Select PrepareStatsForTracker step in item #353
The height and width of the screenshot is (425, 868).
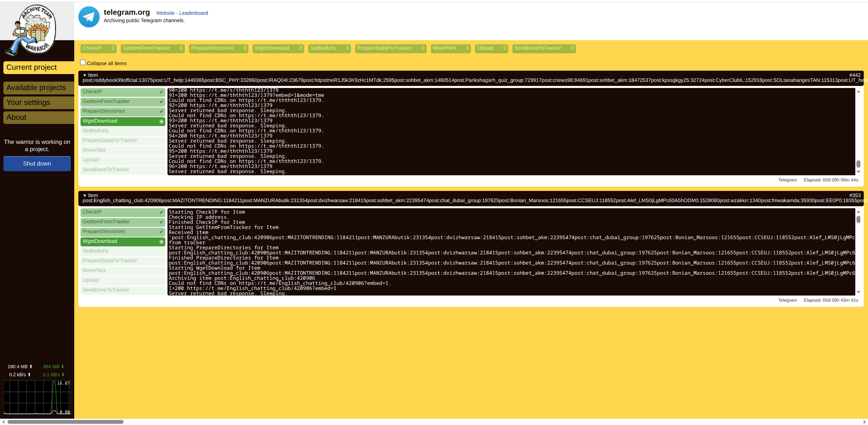(x=123, y=261)
